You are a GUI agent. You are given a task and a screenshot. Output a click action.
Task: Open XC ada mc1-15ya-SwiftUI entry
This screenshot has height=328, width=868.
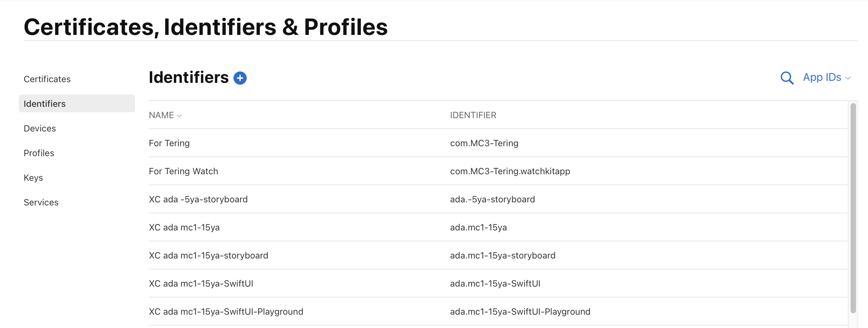pos(498,283)
